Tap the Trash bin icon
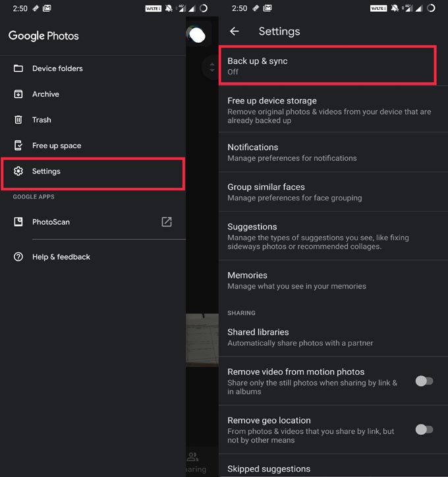This screenshot has height=477, width=448. pyautogui.click(x=18, y=120)
